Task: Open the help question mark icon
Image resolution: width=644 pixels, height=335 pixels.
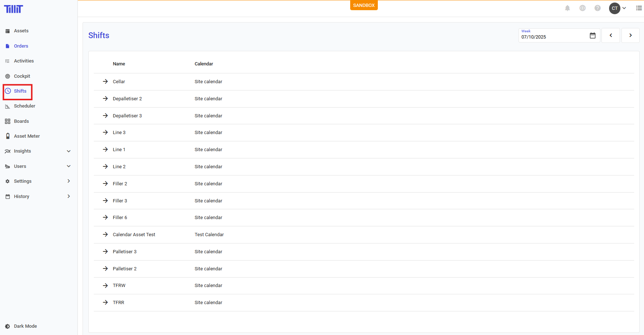Action: click(x=597, y=8)
